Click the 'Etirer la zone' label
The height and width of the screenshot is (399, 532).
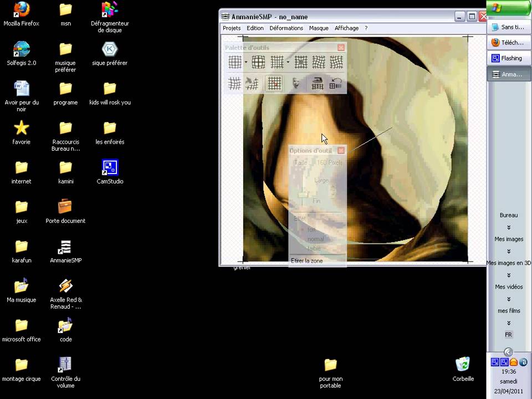(x=306, y=260)
